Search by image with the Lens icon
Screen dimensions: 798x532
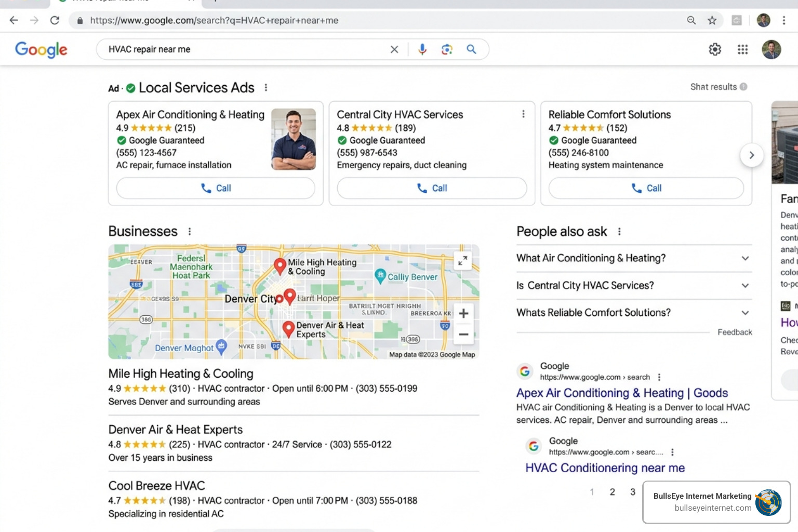(x=447, y=49)
